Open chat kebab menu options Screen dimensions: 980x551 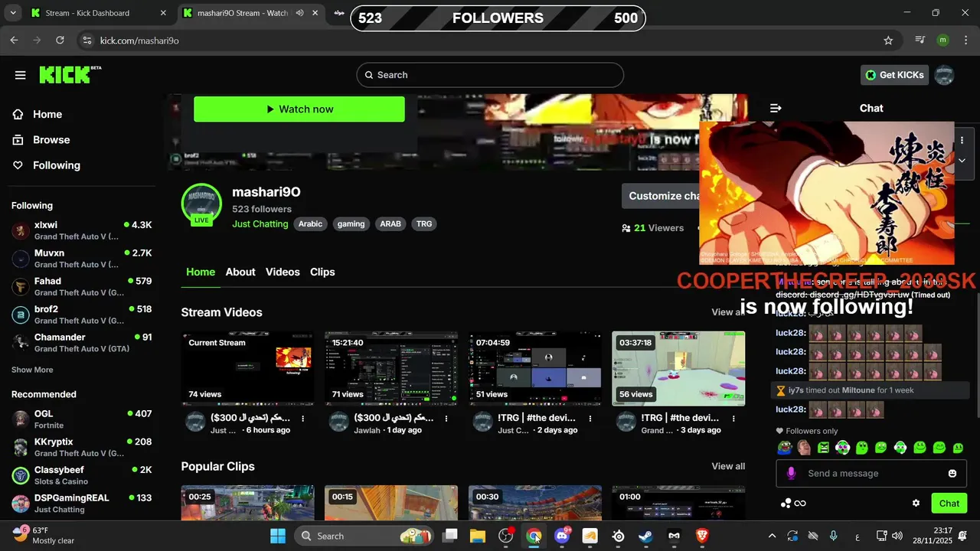point(962,141)
